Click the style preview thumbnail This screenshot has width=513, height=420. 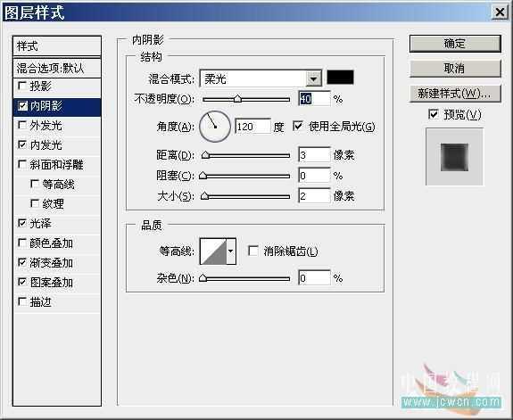(454, 157)
